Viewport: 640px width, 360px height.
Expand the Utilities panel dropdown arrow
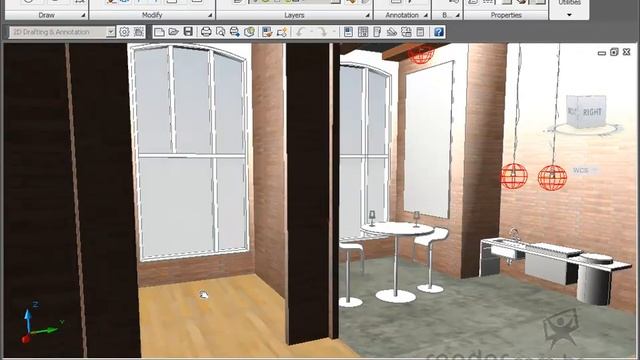pos(569,15)
